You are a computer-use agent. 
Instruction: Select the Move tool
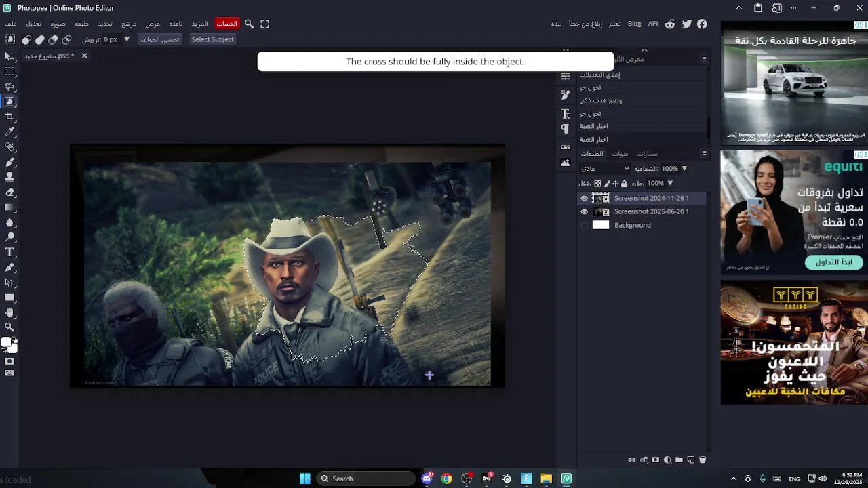9,57
